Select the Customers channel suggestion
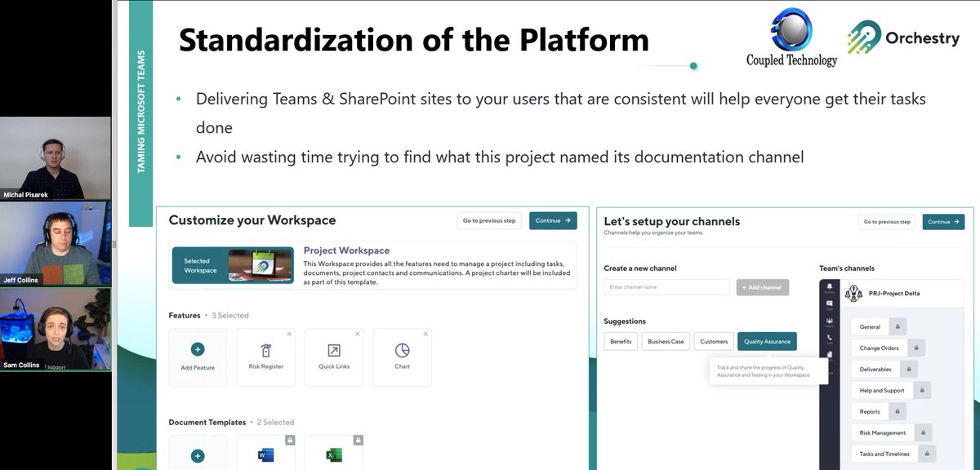 (x=714, y=342)
